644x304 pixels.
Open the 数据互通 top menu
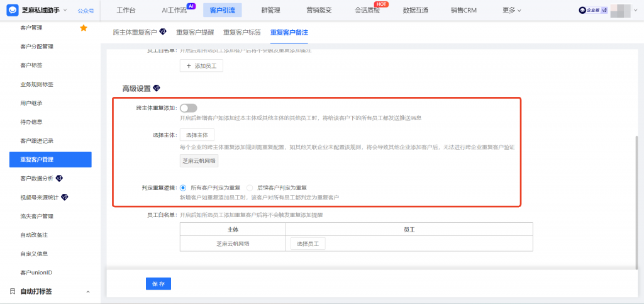(x=416, y=10)
